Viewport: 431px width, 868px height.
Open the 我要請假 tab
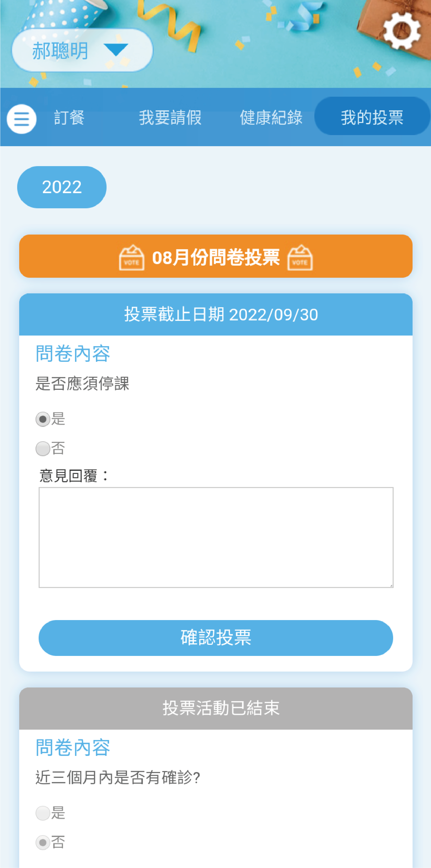point(170,118)
